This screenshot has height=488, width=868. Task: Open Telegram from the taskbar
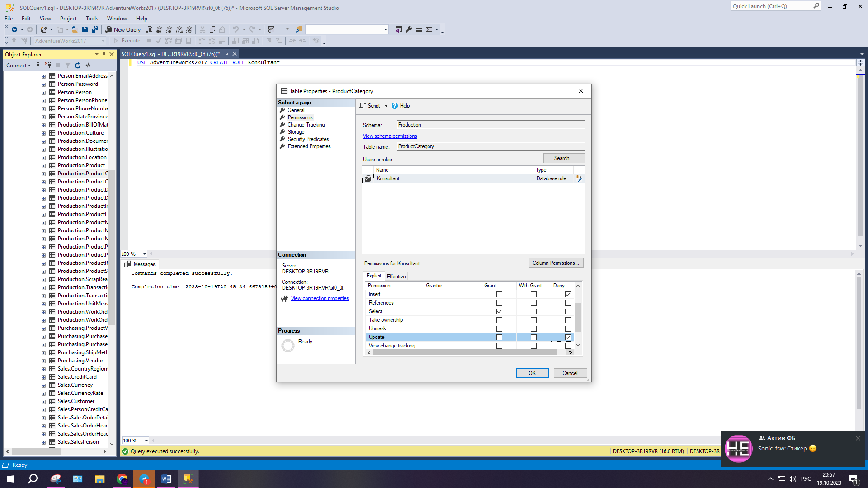pyautogui.click(x=144, y=479)
